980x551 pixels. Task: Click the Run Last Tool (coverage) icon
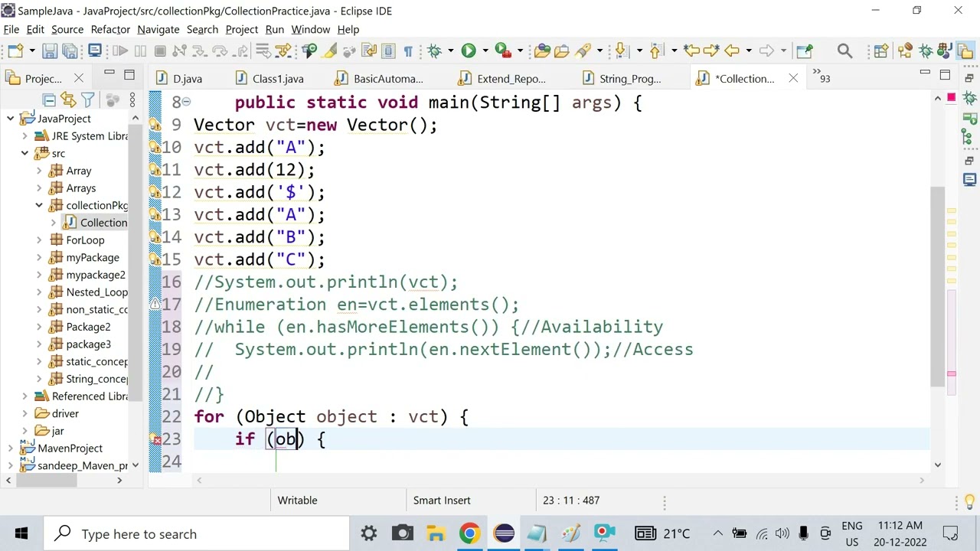tap(502, 51)
